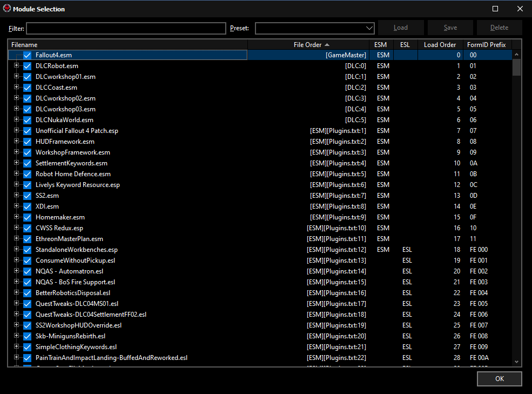This screenshot has width=532, height=394.
Task: Expand the WorkshopFramework.esm tree node
Action: [16, 152]
